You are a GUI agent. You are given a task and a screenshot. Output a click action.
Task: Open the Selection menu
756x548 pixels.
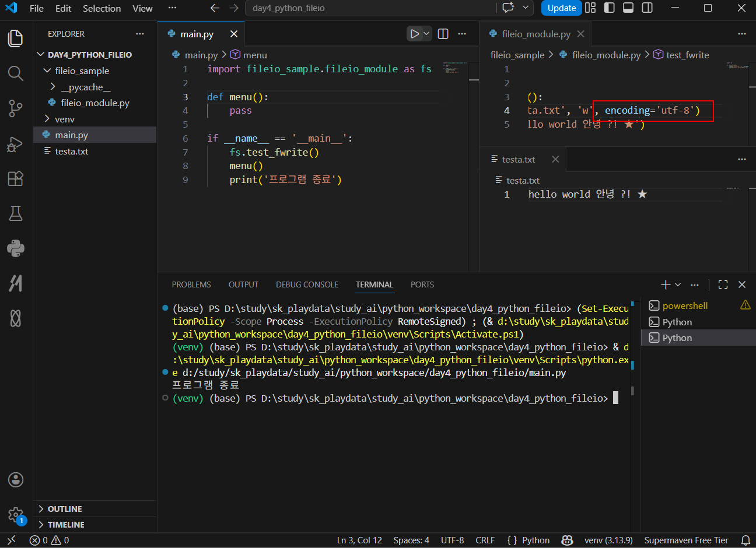[101, 8]
